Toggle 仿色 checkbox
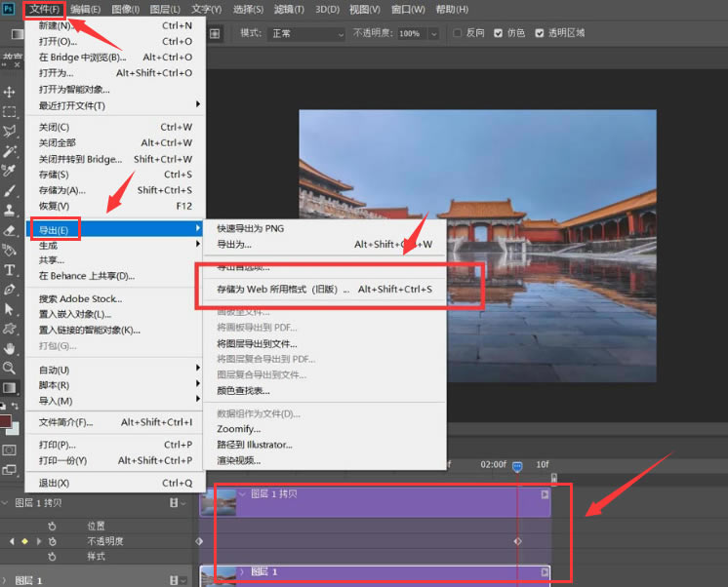The width and height of the screenshot is (728, 587). pyautogui.click(x=498, y=33)
